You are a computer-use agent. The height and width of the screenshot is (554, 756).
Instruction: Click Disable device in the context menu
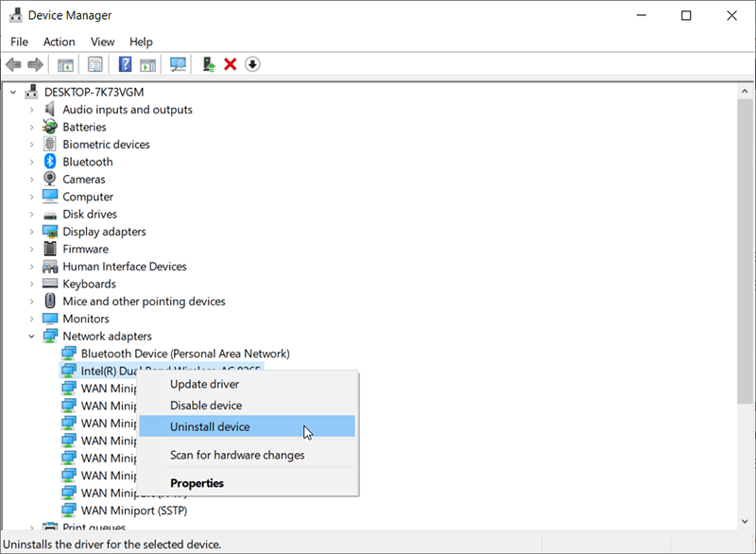click(209, 405)
